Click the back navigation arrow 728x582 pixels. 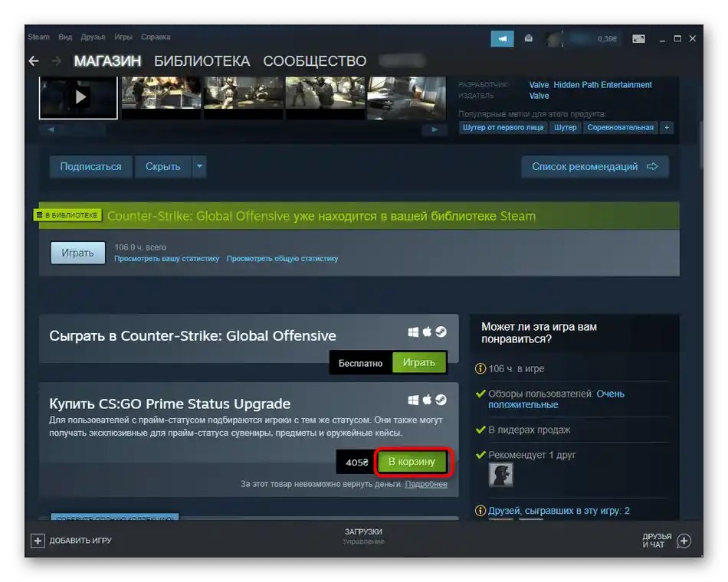coord(34,60)
